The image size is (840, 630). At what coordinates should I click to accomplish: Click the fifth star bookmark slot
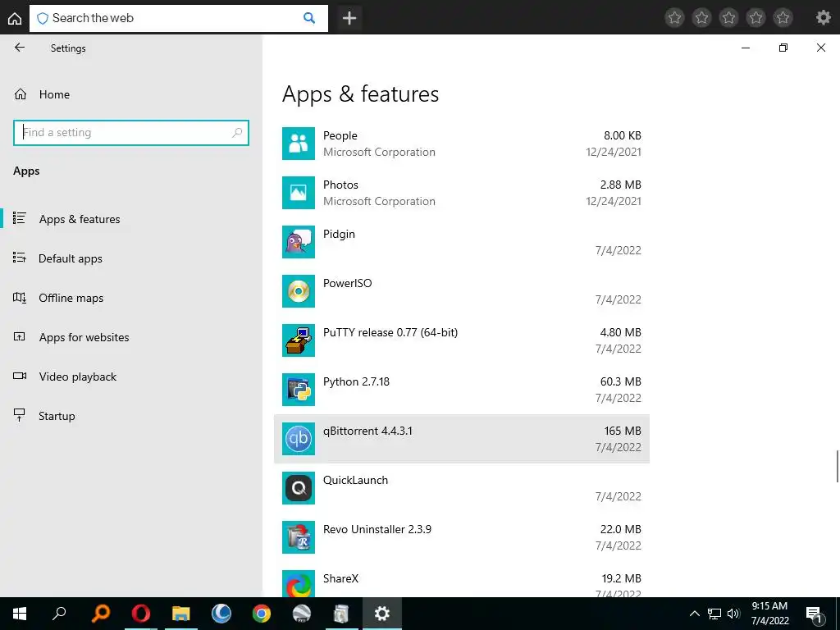click(x=783, y=18)
